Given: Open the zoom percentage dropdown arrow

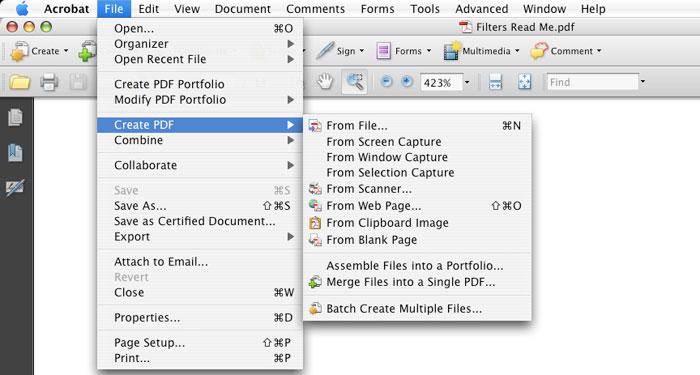Looking at the screenshot, I should (x=467, y=82).
